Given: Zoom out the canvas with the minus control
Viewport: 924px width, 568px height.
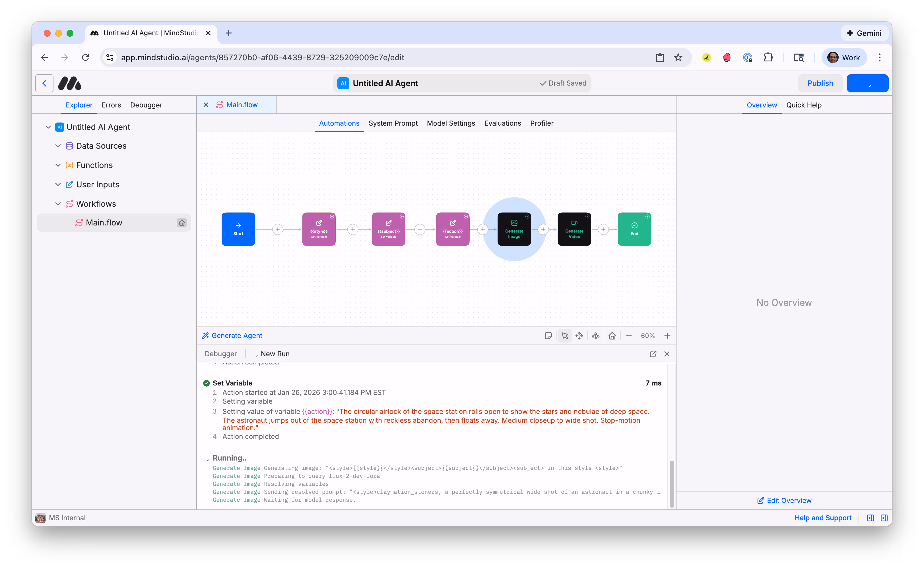Looking at the screenshot, I should coord(629,335).
